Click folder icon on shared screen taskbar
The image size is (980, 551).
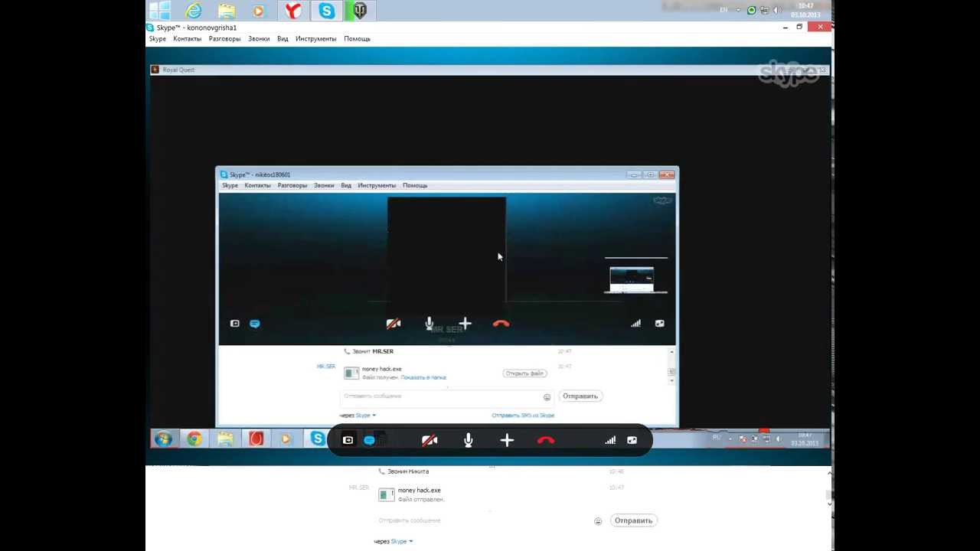coord(225,439)
